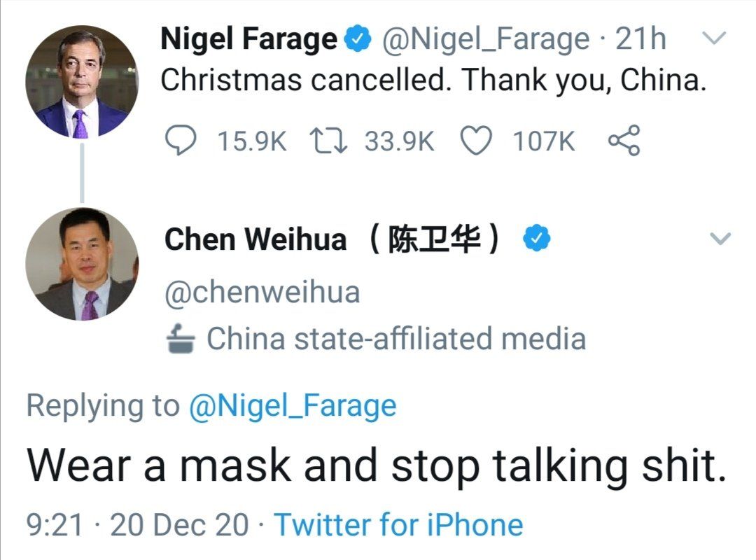
Task: Like the Christmas cancelled tweet
Action: coord(477,141)
